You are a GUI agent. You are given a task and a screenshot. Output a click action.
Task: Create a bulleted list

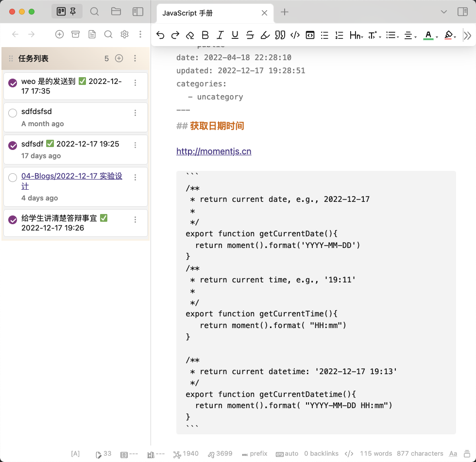click(324, 35)
